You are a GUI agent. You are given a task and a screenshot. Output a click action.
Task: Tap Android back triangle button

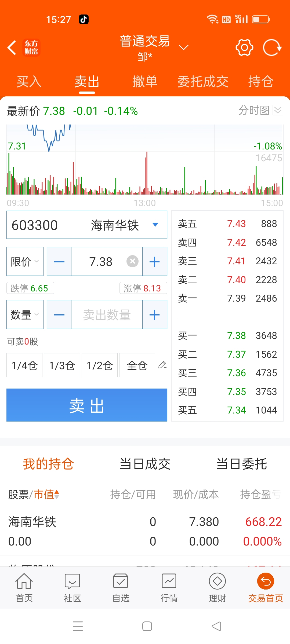tap(216, 626)
